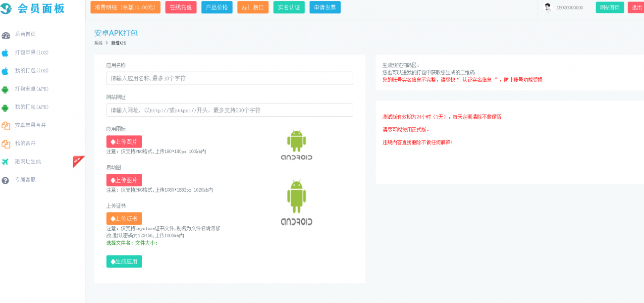
Task: Click the 我的打包(APK) green robot icon
Action: [x=6, y=107]
